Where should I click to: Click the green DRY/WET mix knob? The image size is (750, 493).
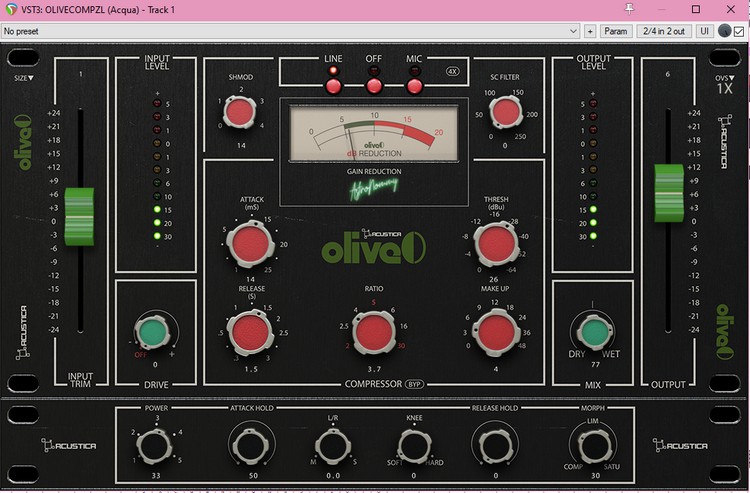tap(593, 332)
